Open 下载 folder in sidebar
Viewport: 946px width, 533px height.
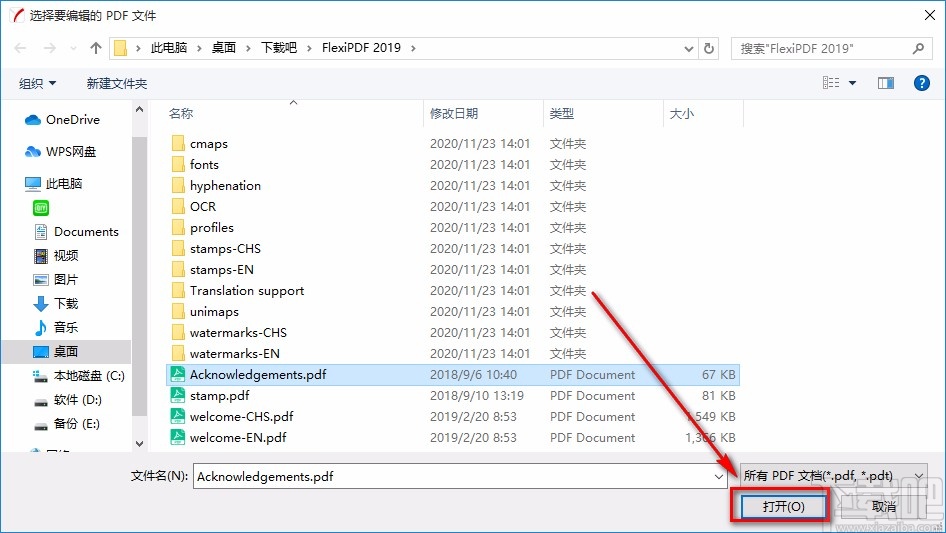pyautogui.click(x=56, y=304)
